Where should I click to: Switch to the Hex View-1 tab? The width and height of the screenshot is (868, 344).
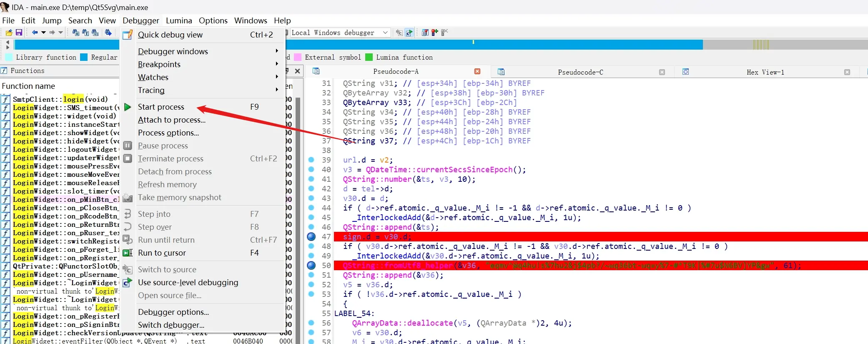pyautogui.click(x=765, y=72)
